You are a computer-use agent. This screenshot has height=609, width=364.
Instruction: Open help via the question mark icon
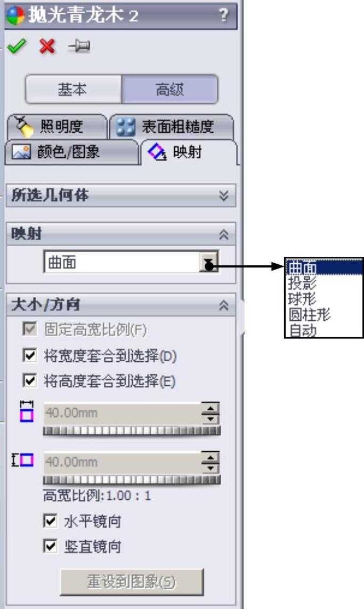[223, 15]
